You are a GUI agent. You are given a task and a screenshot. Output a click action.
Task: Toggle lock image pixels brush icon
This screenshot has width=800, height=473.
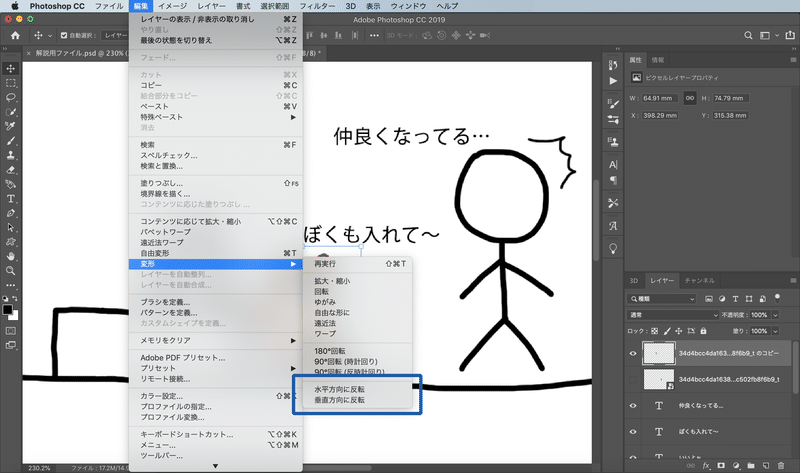[x=667, y=331]
